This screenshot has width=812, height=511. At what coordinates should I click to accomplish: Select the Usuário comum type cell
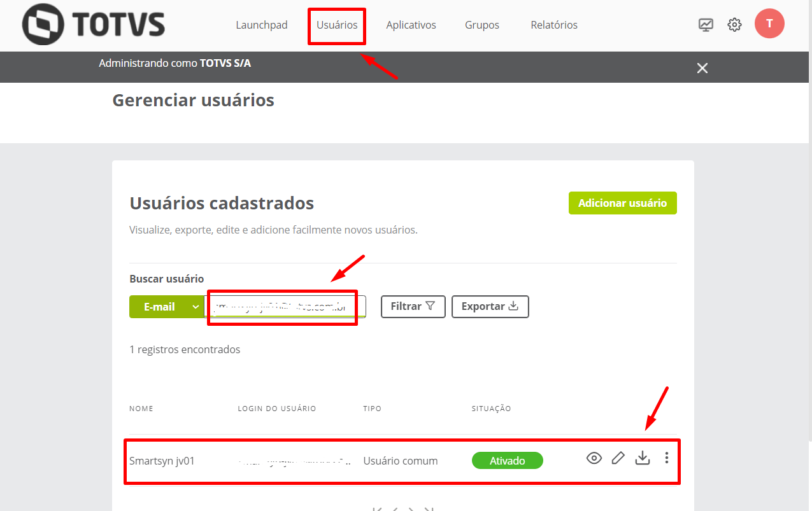(x=401, y=461)
